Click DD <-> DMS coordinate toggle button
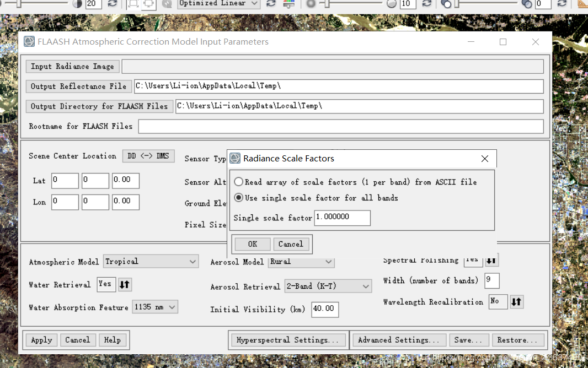Screen dimensions: 588x368 coord(148,156)
